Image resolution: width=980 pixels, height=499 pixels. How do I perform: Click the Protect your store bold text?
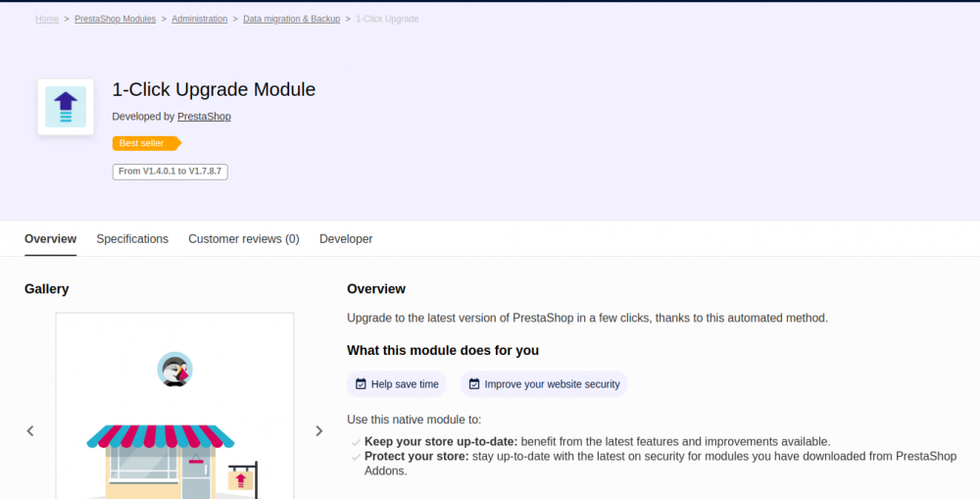tap(416, 457)
